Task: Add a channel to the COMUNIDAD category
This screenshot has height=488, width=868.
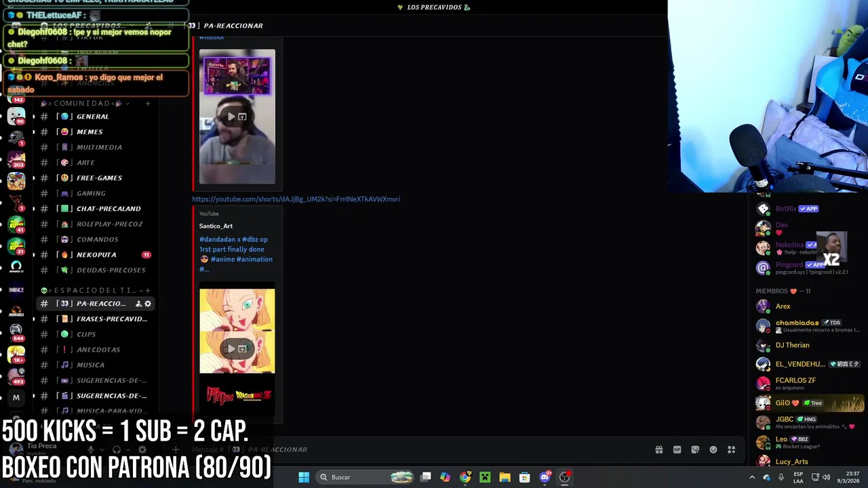Action: [x=148, y=104]
